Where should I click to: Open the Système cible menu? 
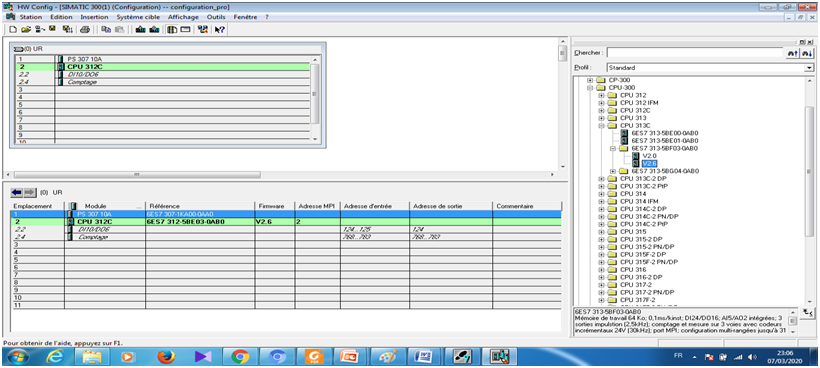138,17
